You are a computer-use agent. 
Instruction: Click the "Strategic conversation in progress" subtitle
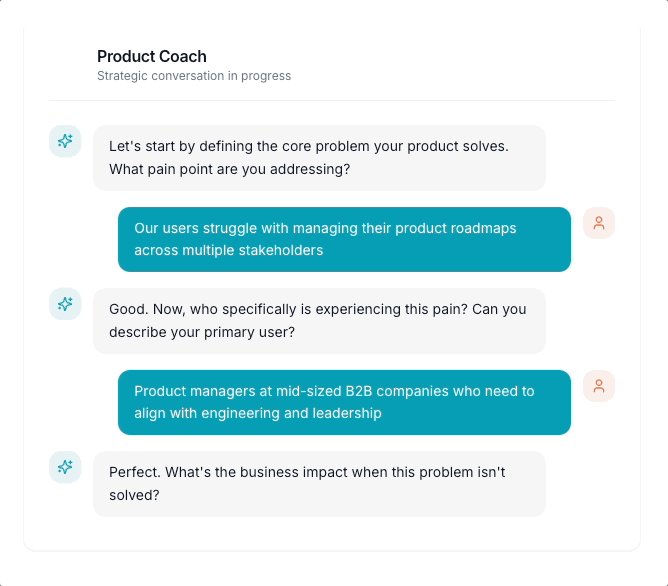[x=194, y=76]
